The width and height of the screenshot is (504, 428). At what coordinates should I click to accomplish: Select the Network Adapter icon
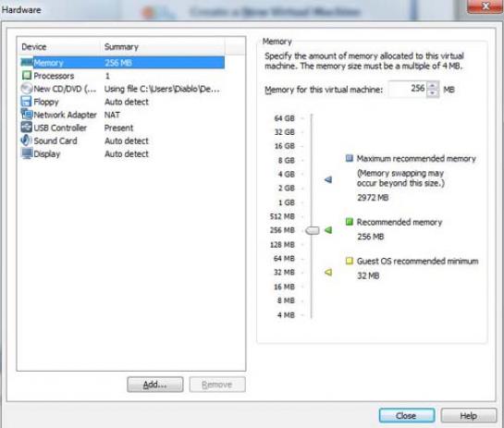click(x=27, y=115)
